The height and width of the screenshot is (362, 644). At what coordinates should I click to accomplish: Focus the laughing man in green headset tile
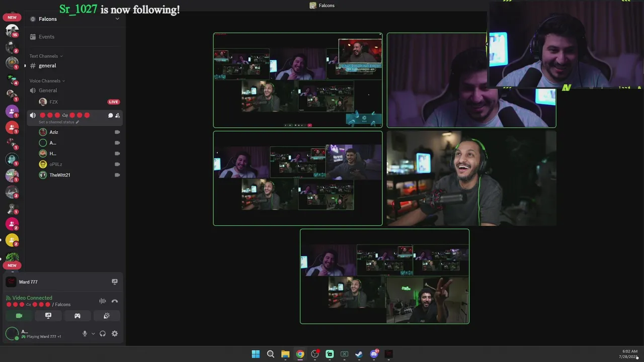[471, 178]
